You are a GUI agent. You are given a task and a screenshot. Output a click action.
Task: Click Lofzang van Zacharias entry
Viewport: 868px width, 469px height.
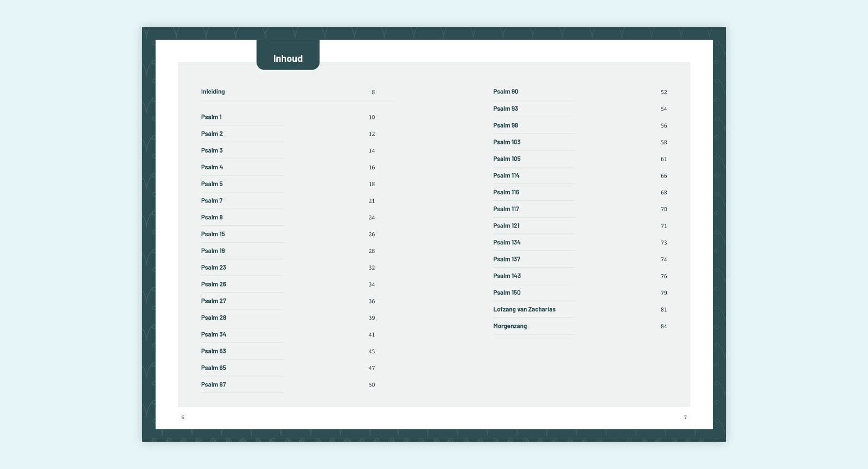pos(524,309)
